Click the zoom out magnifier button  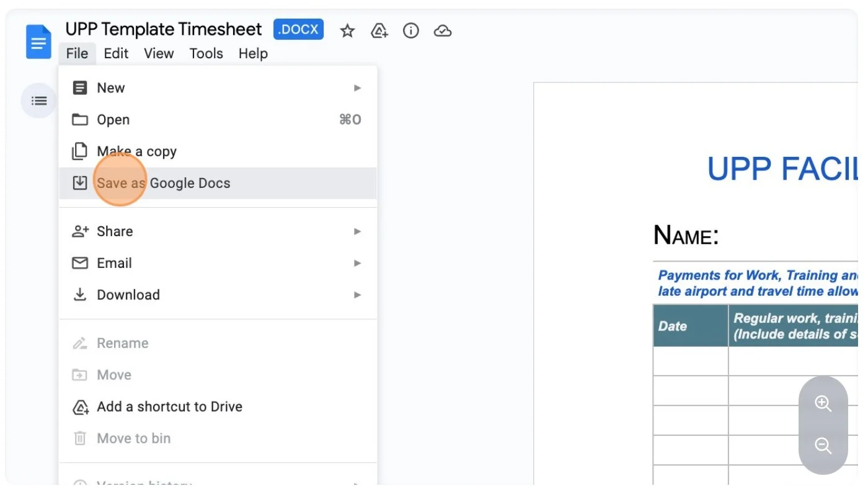[x=823, y=446]
